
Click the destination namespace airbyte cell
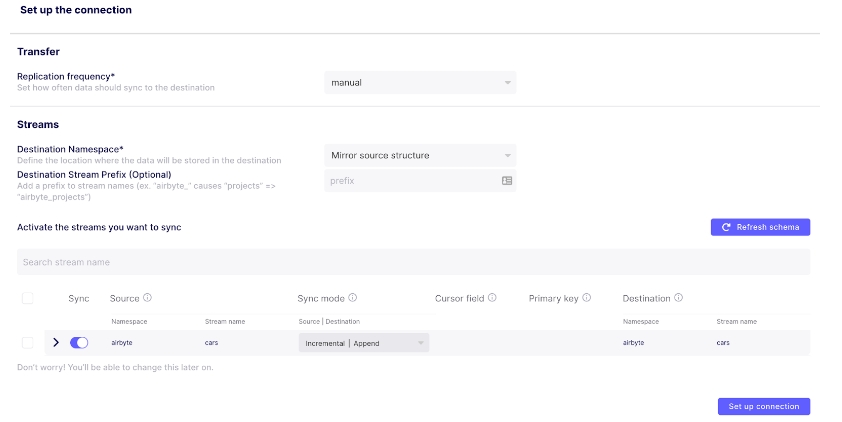(x=633, y=342)
